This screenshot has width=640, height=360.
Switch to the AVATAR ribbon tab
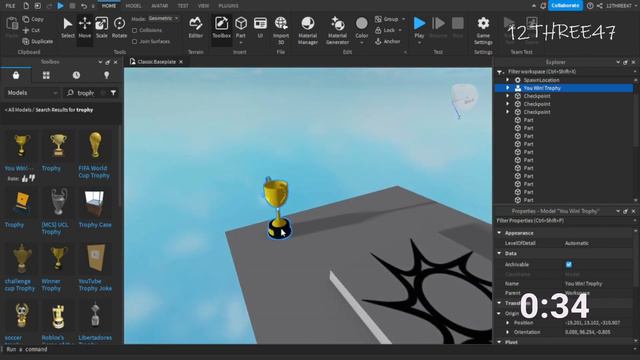point(160,6)
